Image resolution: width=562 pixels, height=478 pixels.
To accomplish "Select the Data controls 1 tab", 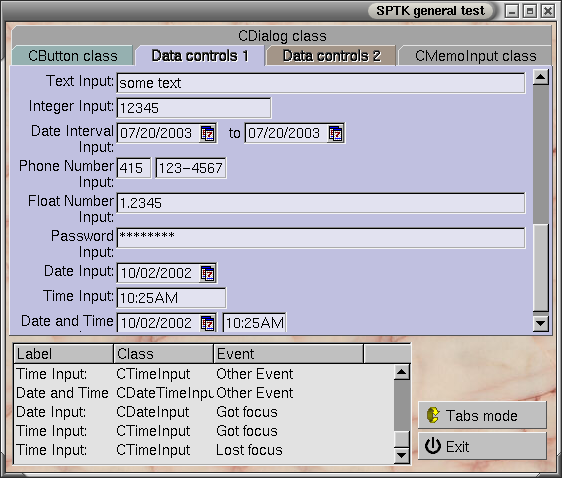I will (x=200, y=56).
